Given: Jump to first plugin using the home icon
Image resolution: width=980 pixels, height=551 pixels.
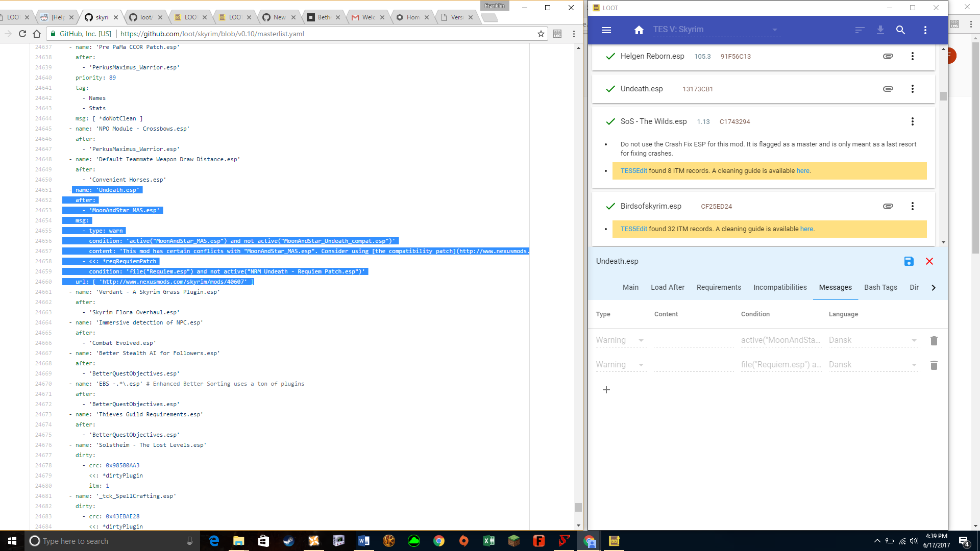Looking at the screenshot, I should click(x=639, y=30).
